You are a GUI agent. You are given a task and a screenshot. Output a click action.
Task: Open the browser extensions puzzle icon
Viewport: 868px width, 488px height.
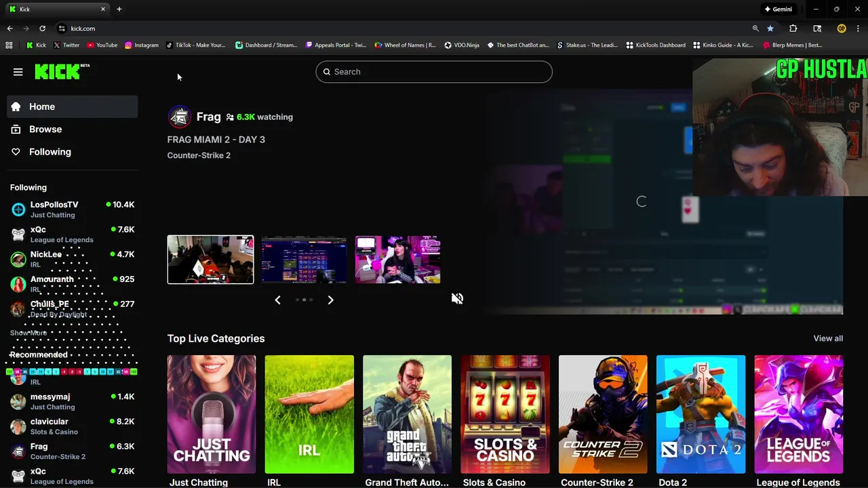(793, 28)
